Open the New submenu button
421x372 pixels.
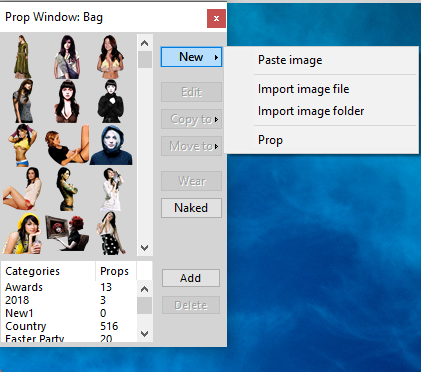click(191, 57)
